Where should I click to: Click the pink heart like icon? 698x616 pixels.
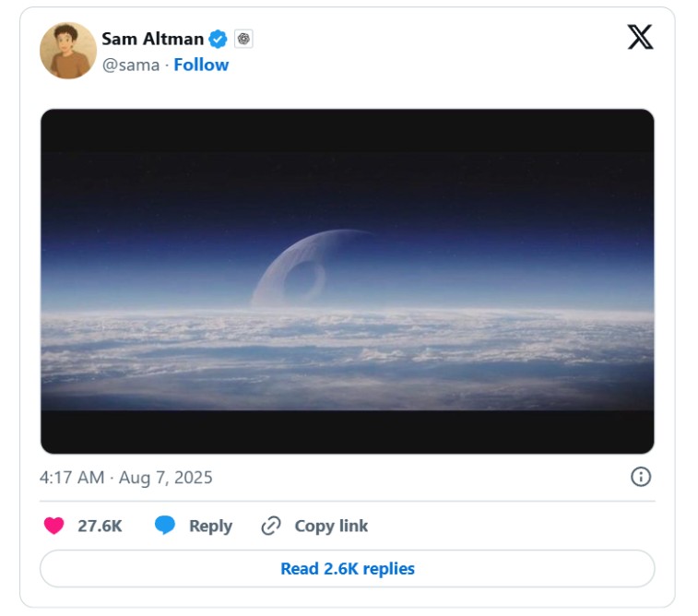click(x=53, y=526)
